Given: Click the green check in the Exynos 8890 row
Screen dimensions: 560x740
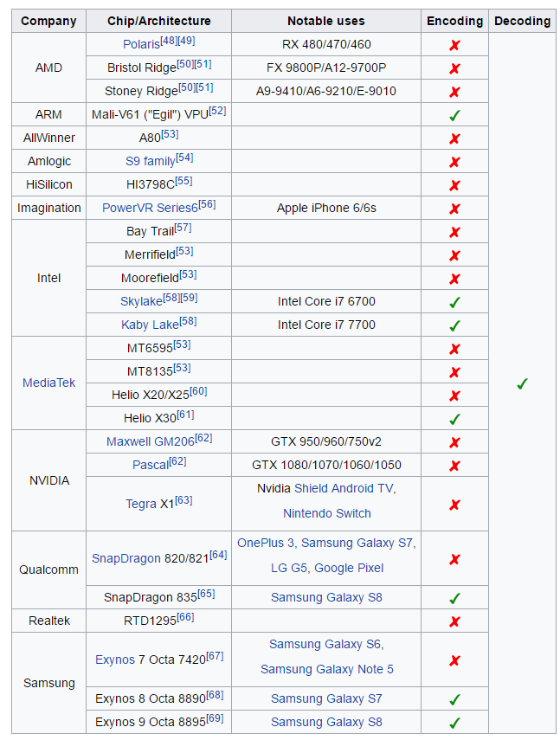Looking at the screenshot, I should pyautogui.click(x=454, y=699).
